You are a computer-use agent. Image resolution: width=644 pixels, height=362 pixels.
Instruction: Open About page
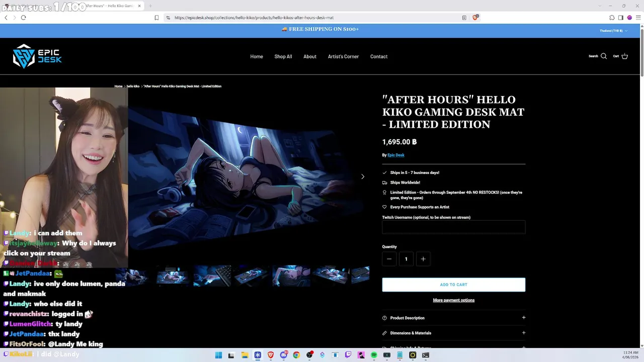coord(310,56)
